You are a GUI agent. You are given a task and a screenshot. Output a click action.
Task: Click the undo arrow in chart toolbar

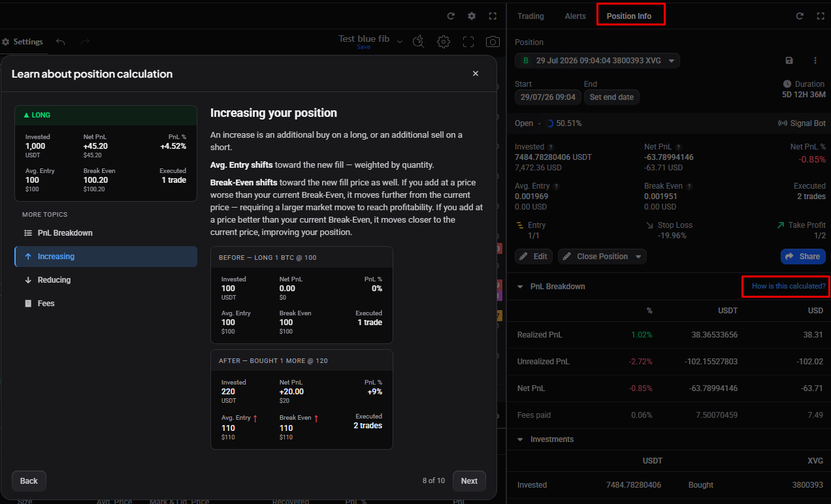(61, 42)
